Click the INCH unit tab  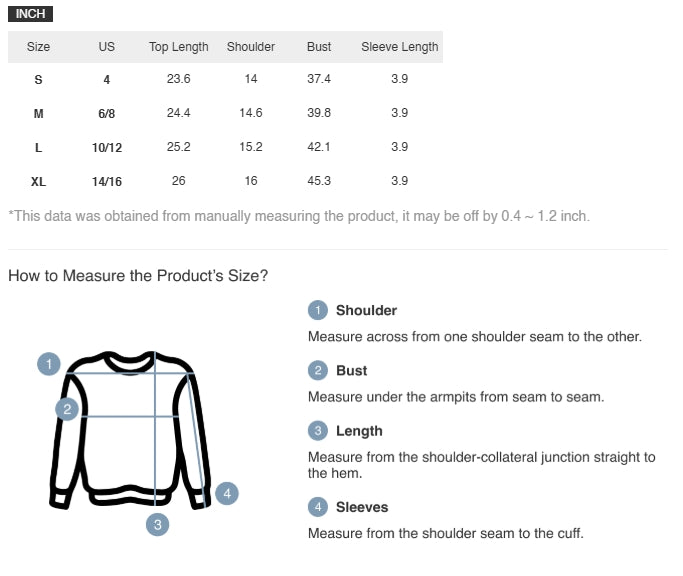coord(30,14)
